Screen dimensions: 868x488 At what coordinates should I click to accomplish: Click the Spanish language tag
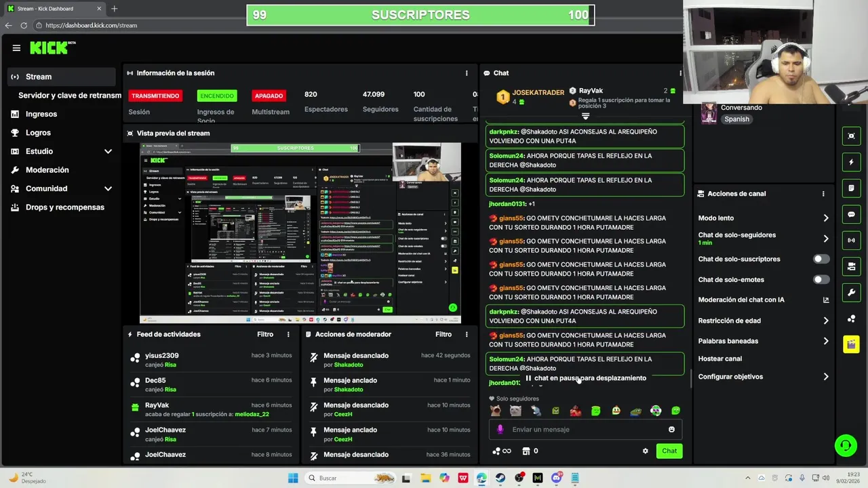click(736, 119)
